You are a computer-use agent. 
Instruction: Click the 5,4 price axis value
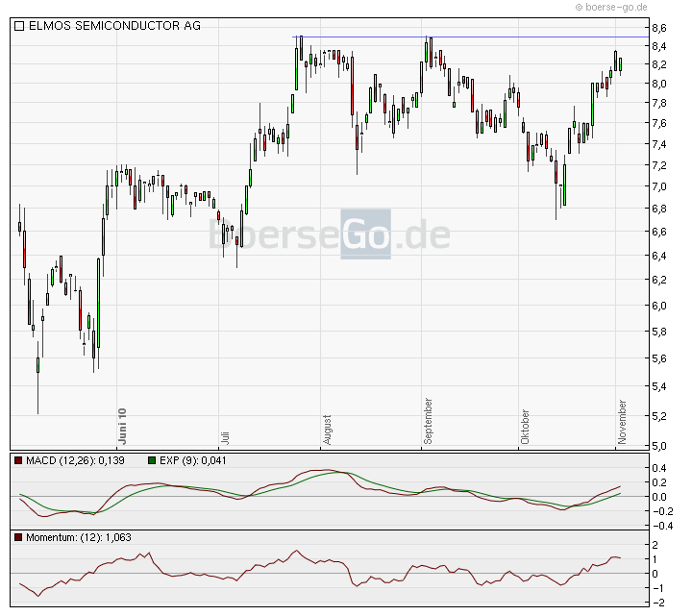659,386
